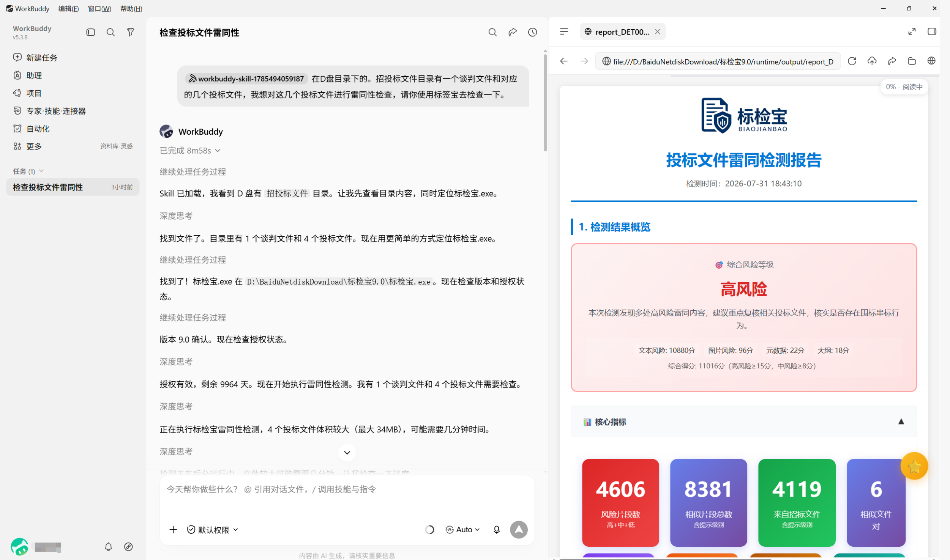Click the 8381 相似片段总数 card
This screenshot has width=950, height=560.
[708, 502]
